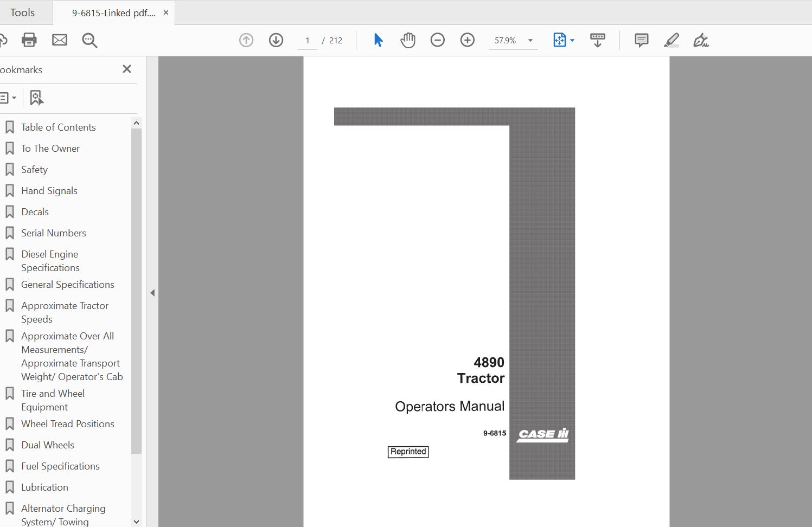Add a comment with the note icon
Viewport: 812px width, 527px height.
(x=642, y=40)
